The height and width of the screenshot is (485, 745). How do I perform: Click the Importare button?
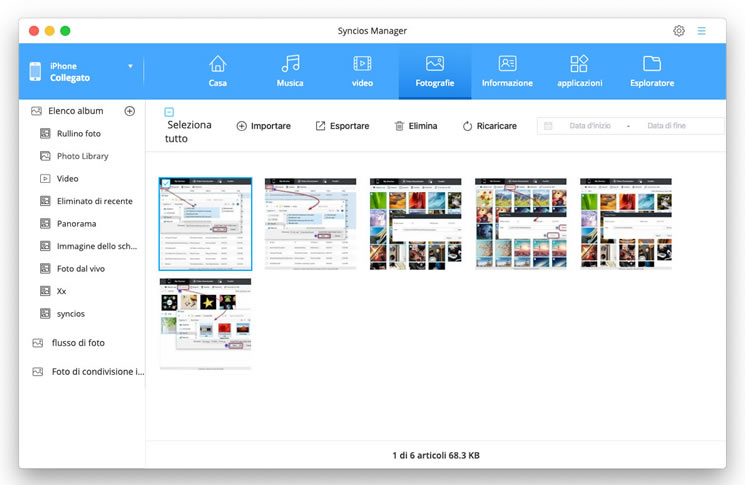(x=263, y=126)
